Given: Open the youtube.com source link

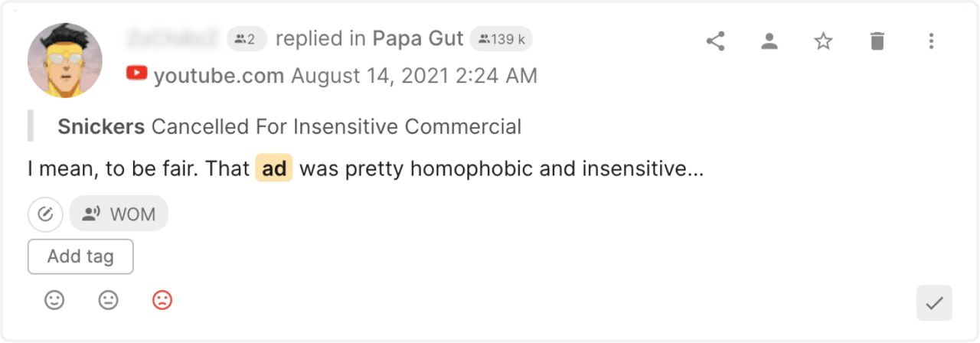Looking at the screenshot, I should pos(219,76).
